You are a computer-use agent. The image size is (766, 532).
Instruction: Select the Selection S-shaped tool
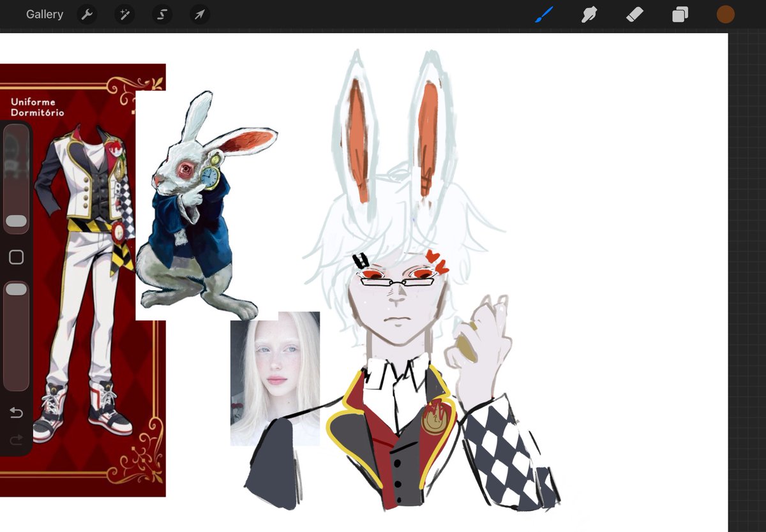tap(162, 15)
